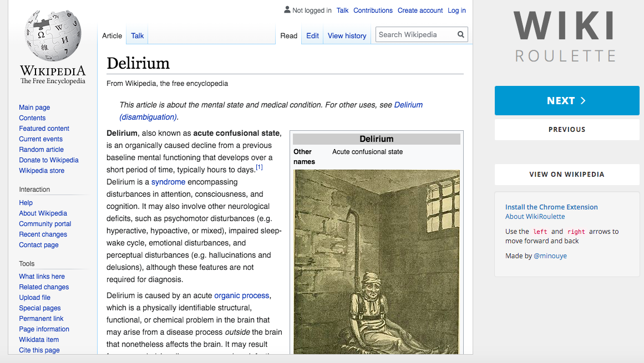This screenshot has width=644, height=363.
Task: Go to the next random article
Action: pos(566,100)
